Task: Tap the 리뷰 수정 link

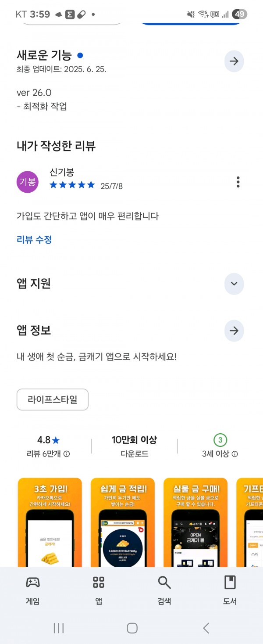Action: (34, 240)
